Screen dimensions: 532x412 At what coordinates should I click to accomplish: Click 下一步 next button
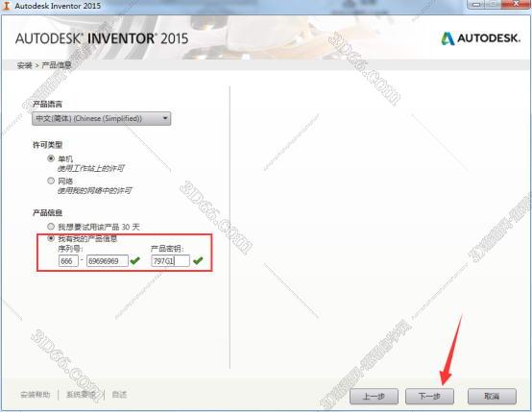click(x=429, y=396)
